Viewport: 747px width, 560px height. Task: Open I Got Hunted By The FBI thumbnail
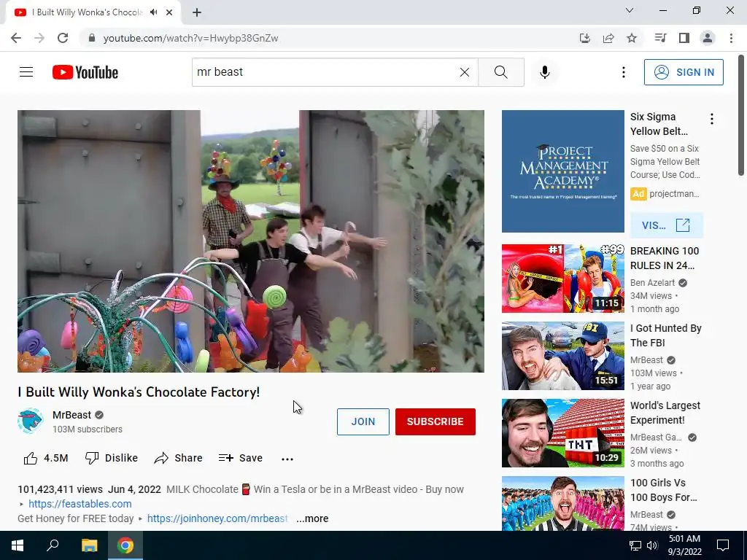(x=562, y=356)
